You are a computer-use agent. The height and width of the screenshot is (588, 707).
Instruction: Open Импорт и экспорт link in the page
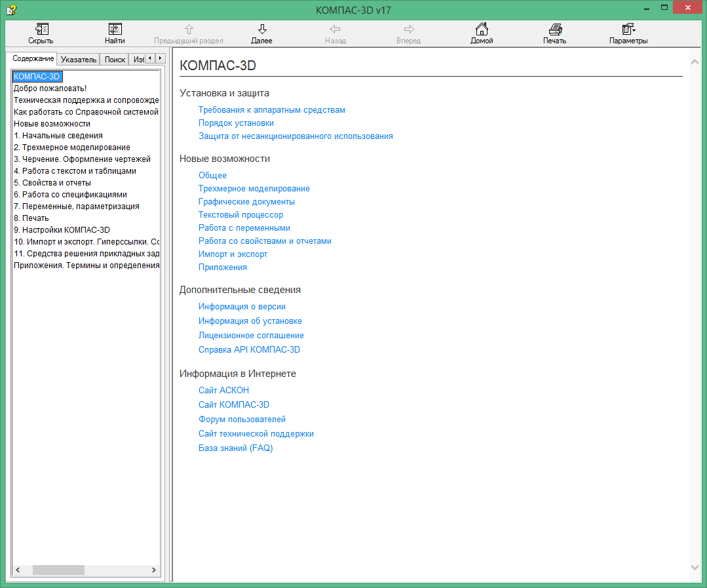(233, 254)
